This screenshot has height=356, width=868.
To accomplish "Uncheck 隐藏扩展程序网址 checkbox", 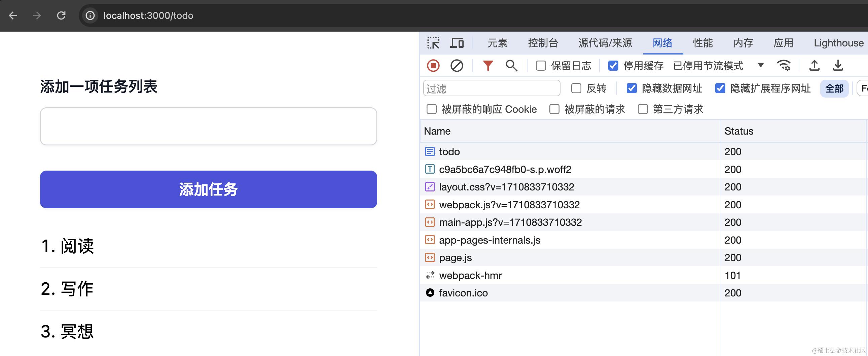I will [720, 88].
